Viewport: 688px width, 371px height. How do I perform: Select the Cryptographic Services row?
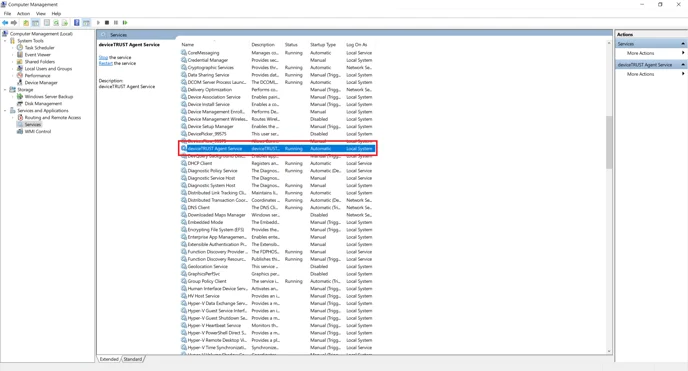(x=278, y=68)
